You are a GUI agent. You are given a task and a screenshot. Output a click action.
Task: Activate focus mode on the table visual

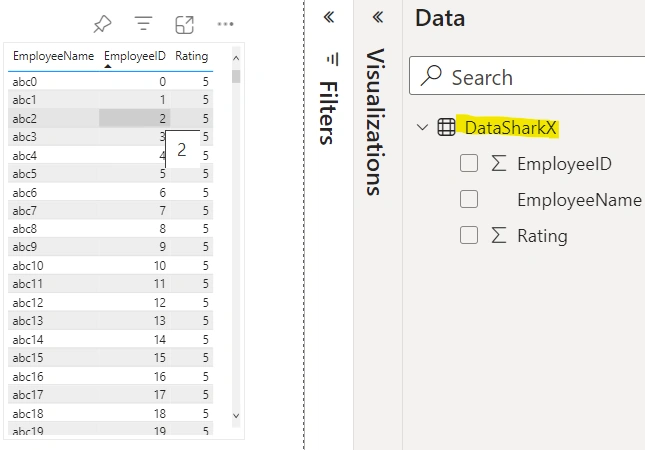pyautogui.click(x=184, y=25)
